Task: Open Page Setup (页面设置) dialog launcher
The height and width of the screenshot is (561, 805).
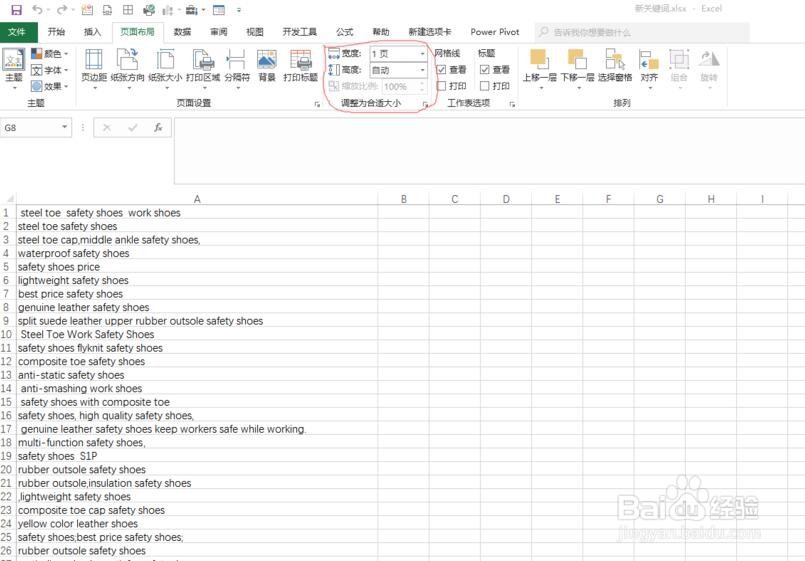Action: tap(317, 104)
